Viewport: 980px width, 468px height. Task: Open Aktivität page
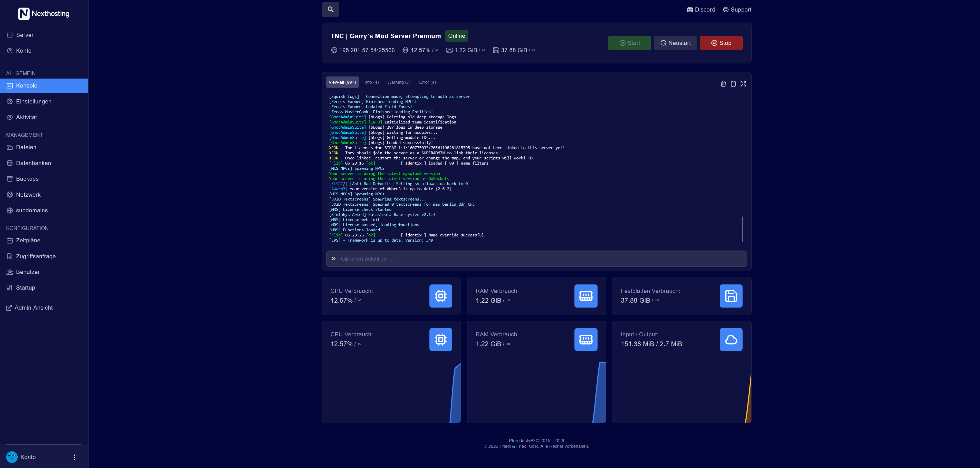pos(44,117)
